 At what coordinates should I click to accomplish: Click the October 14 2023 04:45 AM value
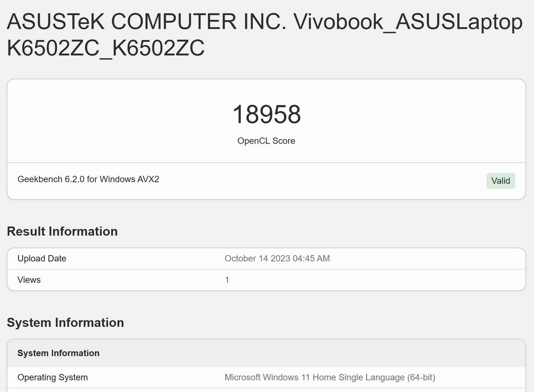coord(277,259)
